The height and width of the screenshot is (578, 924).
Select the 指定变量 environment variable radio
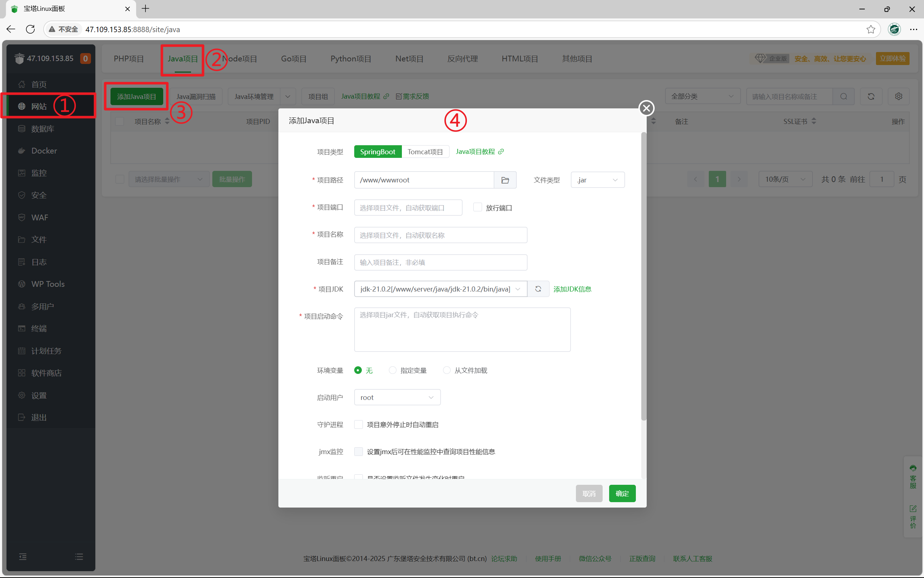click(392, 370)
